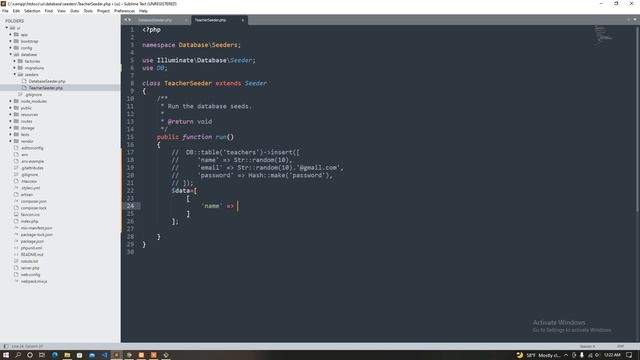Open the artisan file

(x=27, y=195)
